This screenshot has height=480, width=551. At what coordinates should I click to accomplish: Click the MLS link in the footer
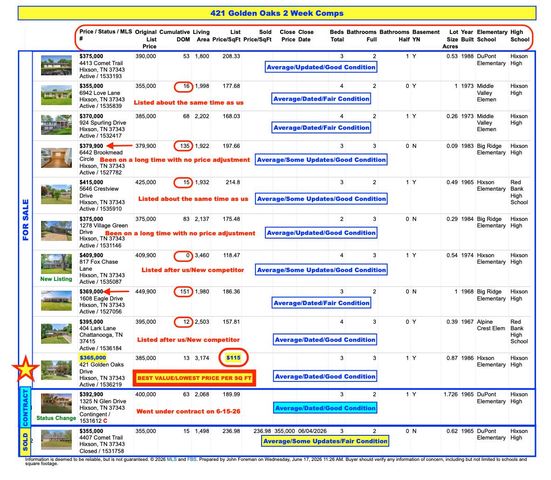coord(171,459)
